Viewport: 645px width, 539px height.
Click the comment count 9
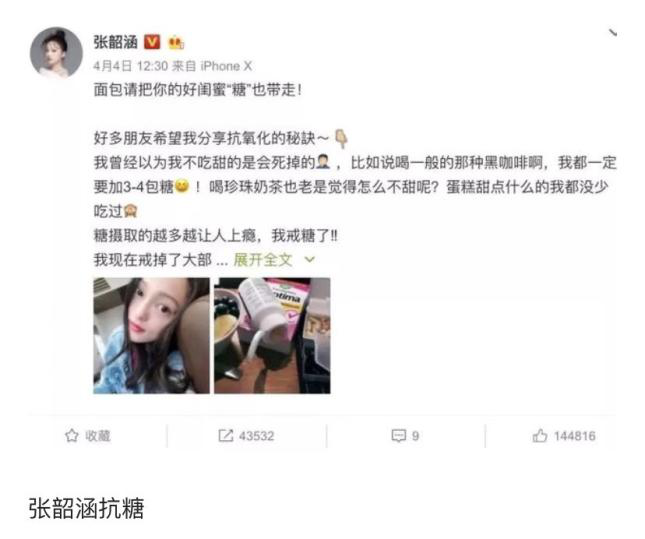click(415, 436)
